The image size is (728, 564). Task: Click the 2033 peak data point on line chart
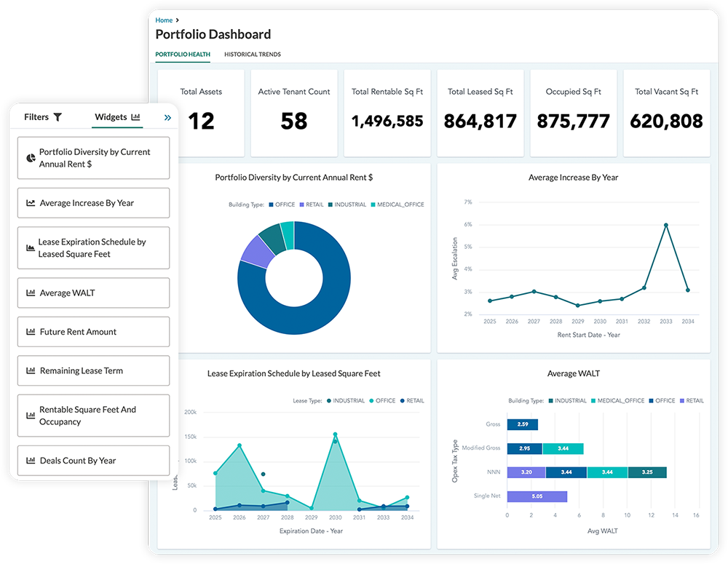click(665, 226)
